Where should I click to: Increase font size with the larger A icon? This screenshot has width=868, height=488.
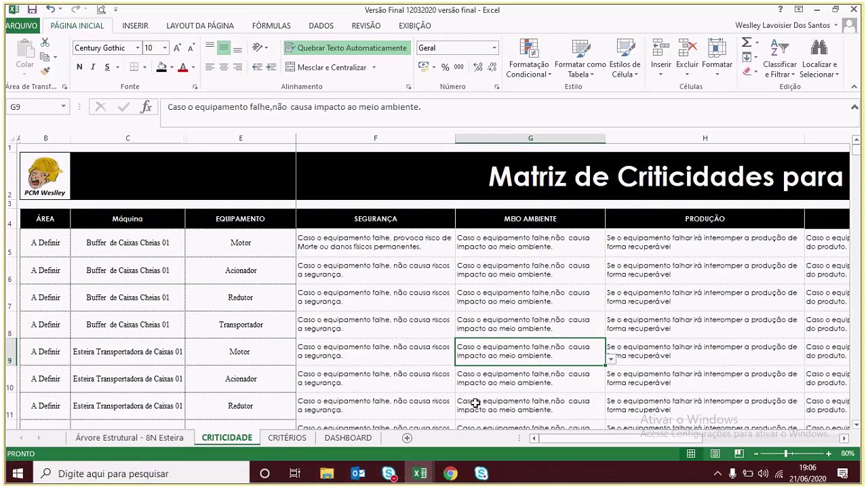pyautogui.click(x=177, y=48)
